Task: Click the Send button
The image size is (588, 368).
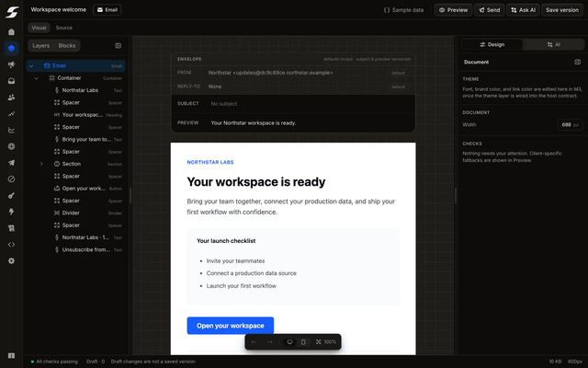Action: [490, 10]
